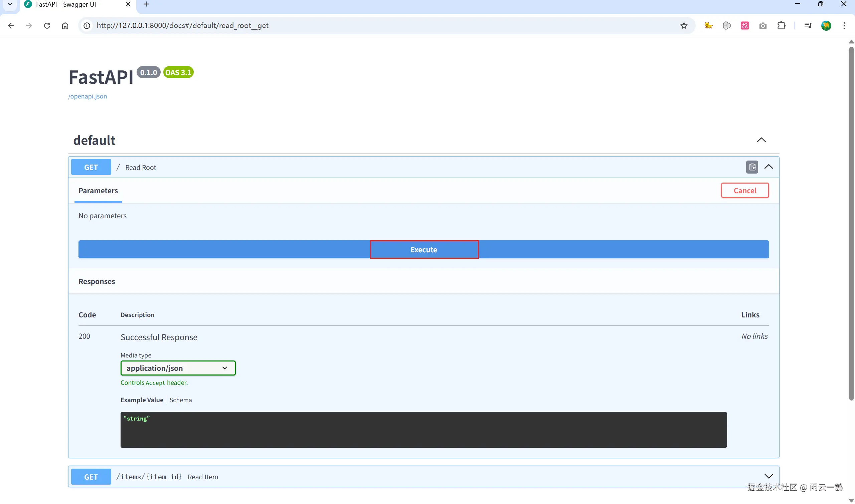Click the camera screenshot extension icon
The height and width of the screenshot is (504, 855).
pos(762,25)
